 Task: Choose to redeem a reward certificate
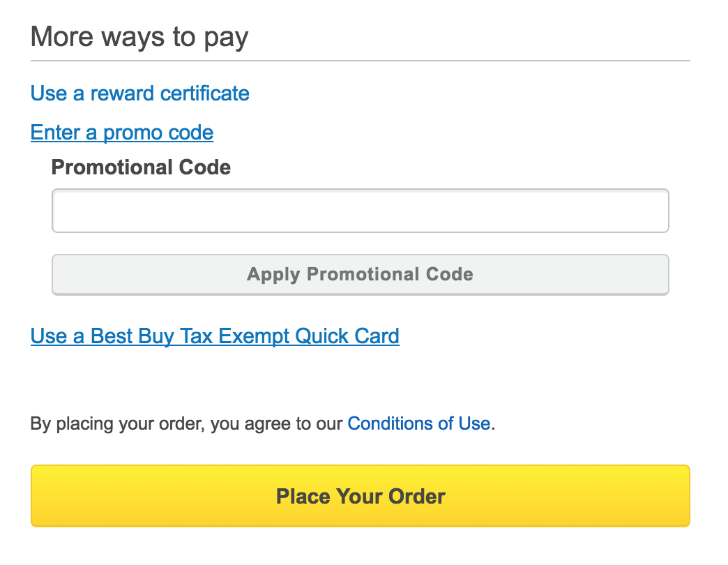[139, 93]
